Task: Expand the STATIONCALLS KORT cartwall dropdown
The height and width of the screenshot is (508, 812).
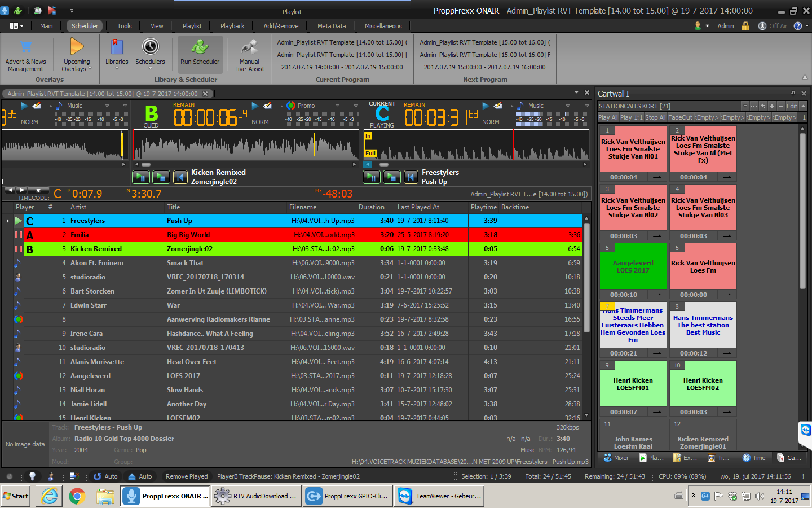Action: pos(745,106)
